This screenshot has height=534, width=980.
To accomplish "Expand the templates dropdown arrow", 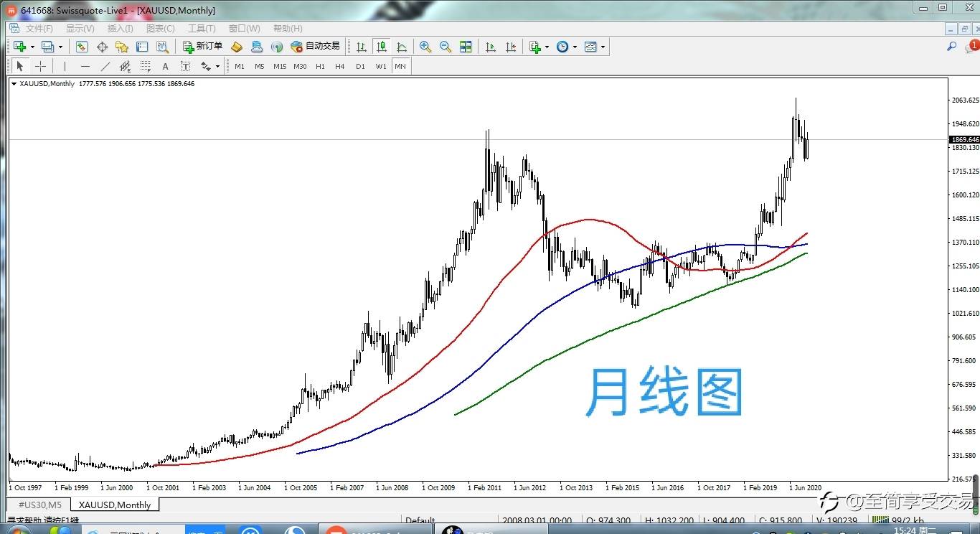I will pyautogui.click(x=603, y=47).
